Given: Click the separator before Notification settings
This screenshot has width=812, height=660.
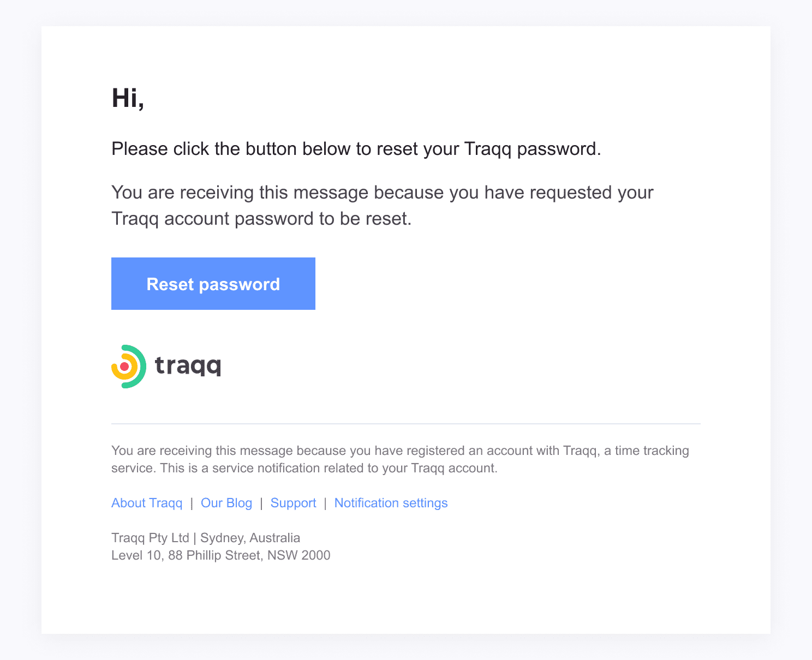Looking at the screenshot, I should pos(325,503).
